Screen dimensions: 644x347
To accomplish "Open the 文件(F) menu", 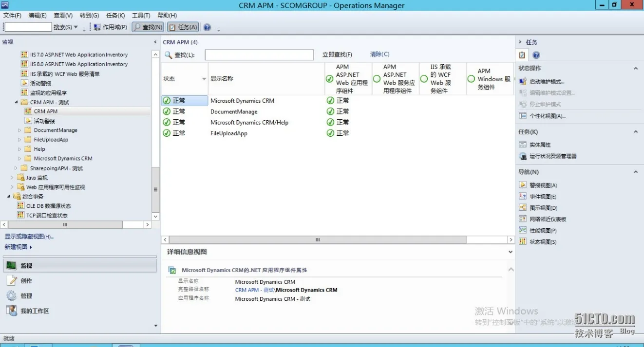I will coord(12,16).
